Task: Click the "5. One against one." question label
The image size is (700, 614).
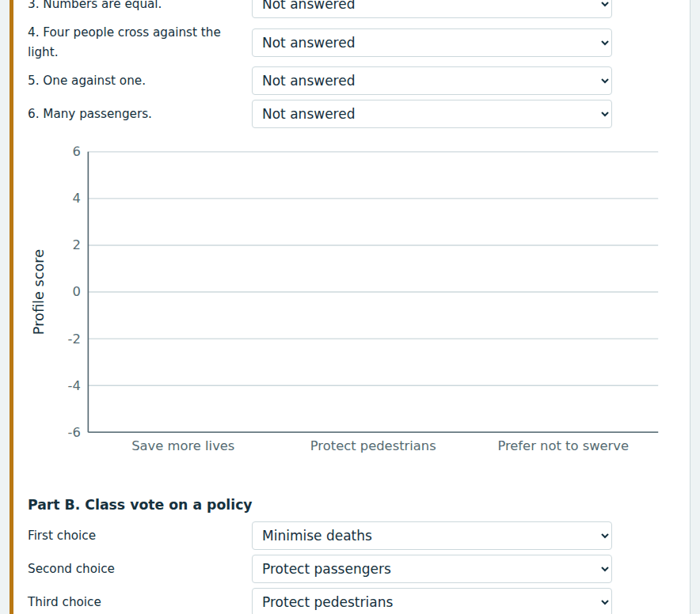Action: tap(86, 81)
